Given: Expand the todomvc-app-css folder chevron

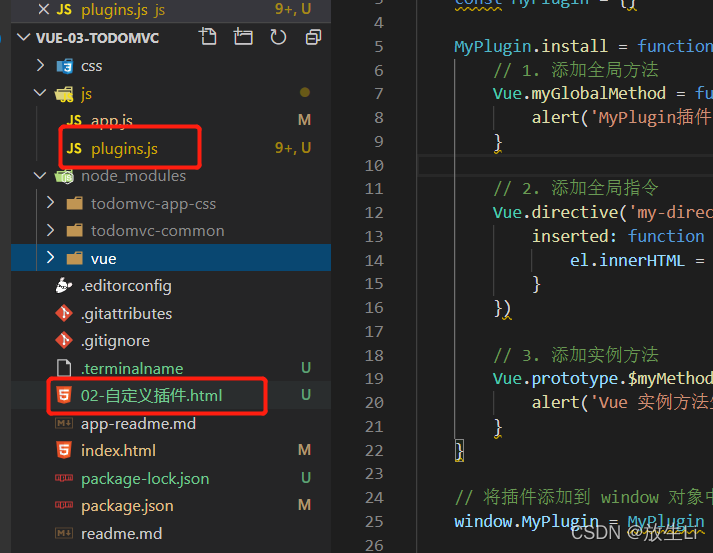Looking at the screenshot, I should [x=50, y=203].
